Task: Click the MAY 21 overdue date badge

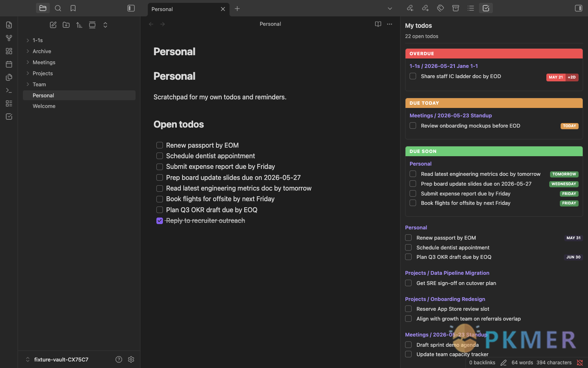Action: [556, 77]
